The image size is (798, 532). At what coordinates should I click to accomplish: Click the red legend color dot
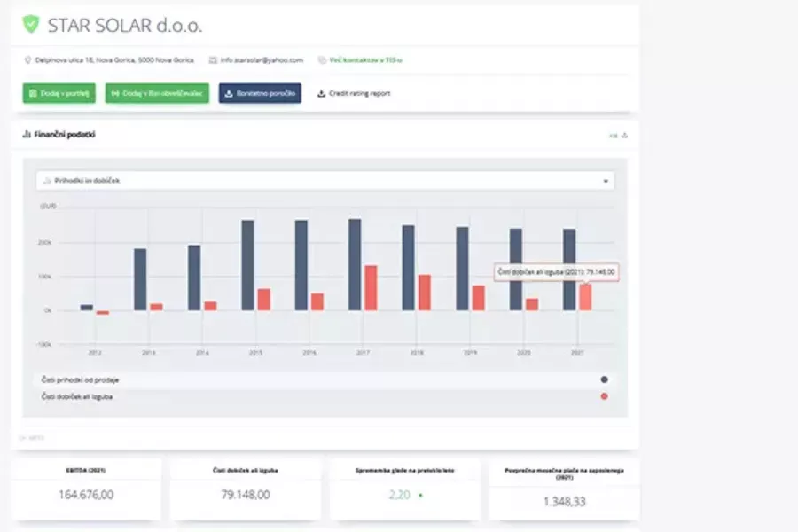[x=604, y=396]
